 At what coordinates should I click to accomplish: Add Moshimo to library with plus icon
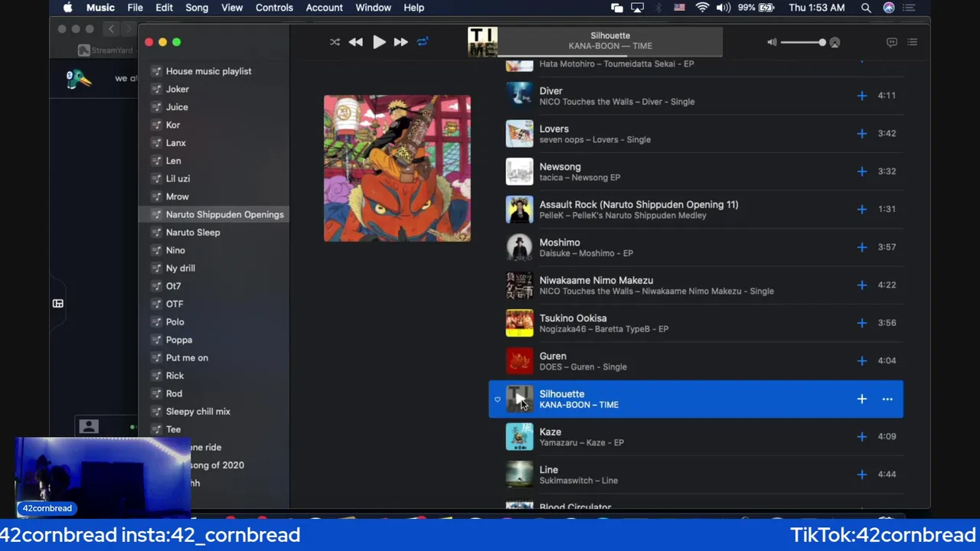(x=861, y=247)
